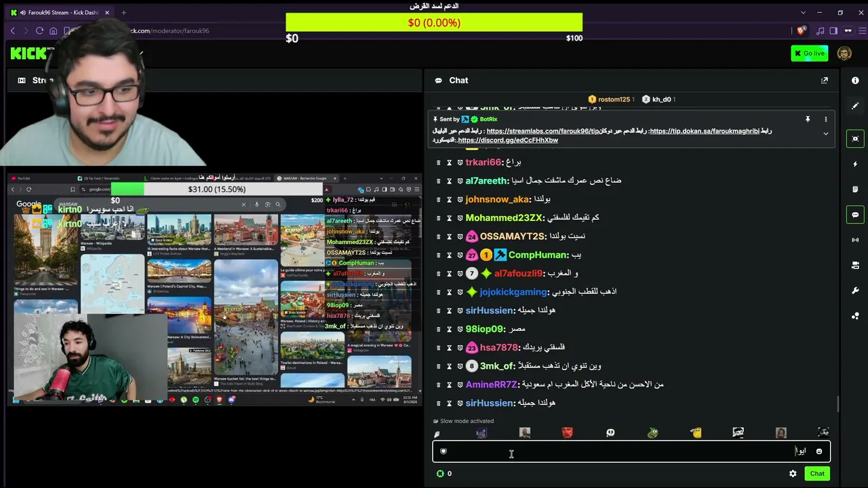Viewport: 868px width, 488px height.
Task: Timeout user jojokickgaming with hourglass icon
Action: click(449, 292)
